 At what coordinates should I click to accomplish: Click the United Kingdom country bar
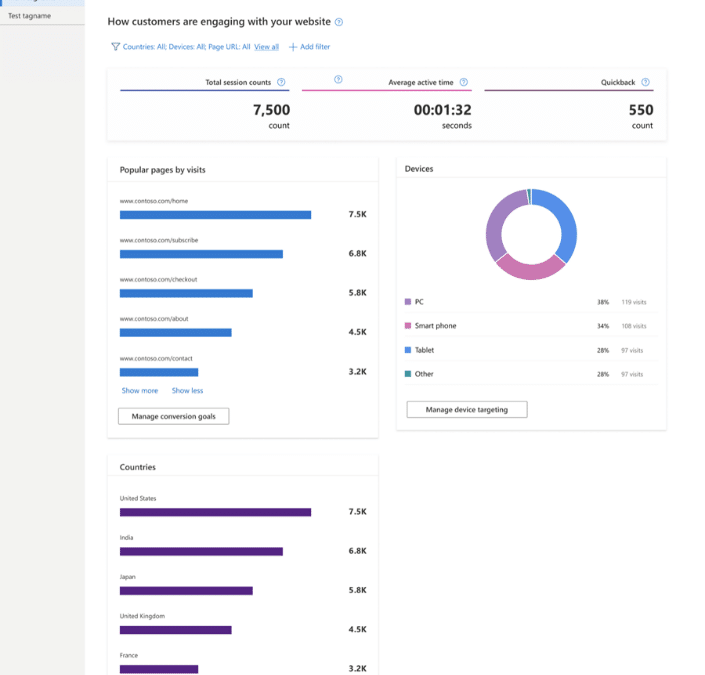click(x=175, y=630)
